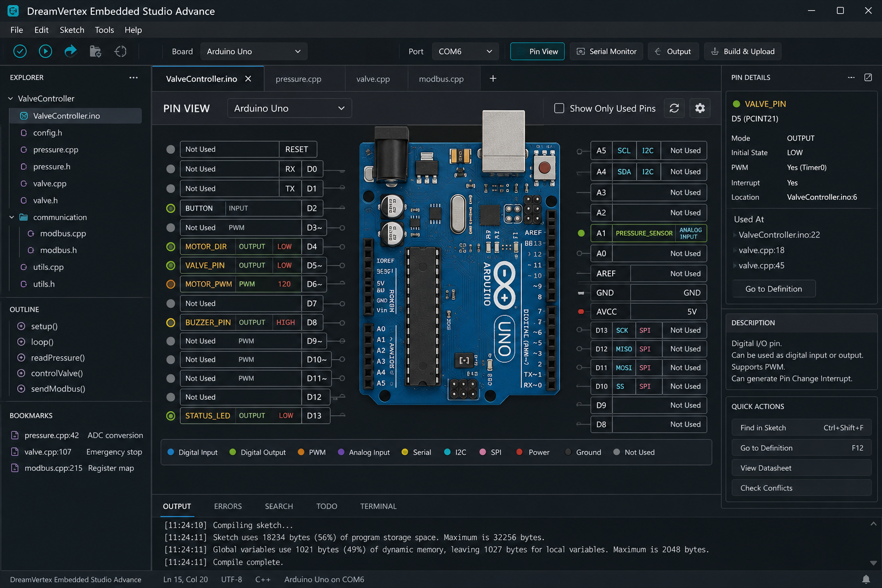Click the notifications bell in status bar
The image size is (882, 588).
coord(866,579)
